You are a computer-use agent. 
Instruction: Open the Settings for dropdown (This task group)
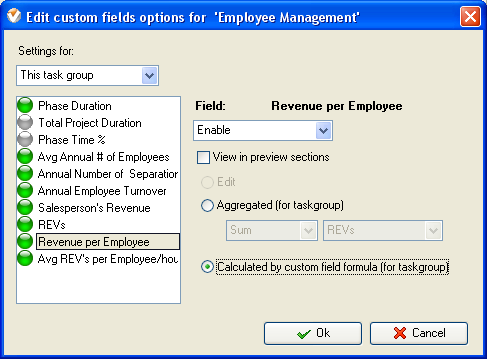pos(87,75)
